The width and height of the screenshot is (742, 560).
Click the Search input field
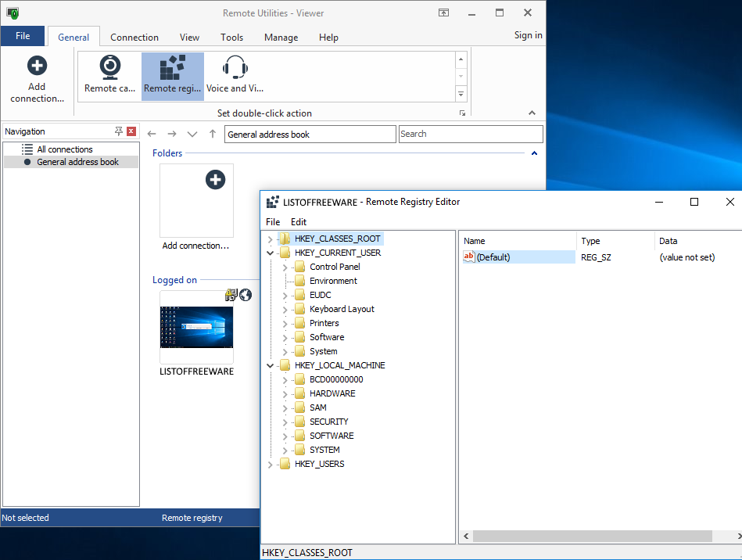tap(471, 134)
